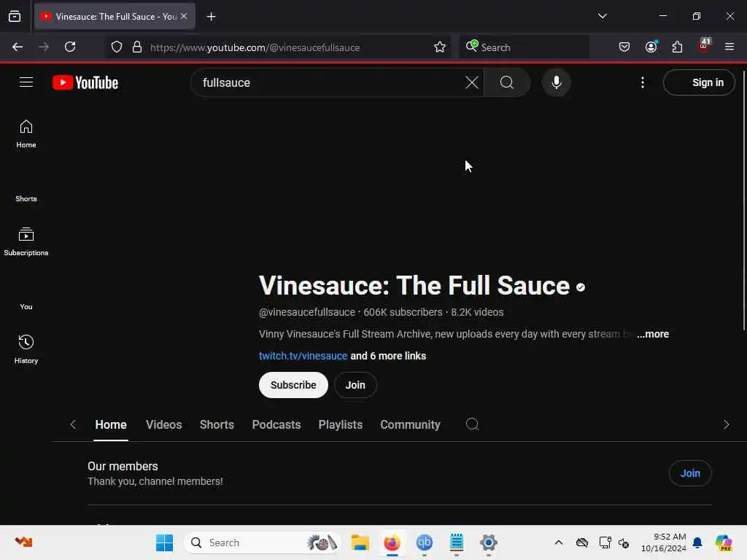Viewport: 747px width, 560px height.
Task: Switch to the Videos tab
Action: (x=164, y=424)
